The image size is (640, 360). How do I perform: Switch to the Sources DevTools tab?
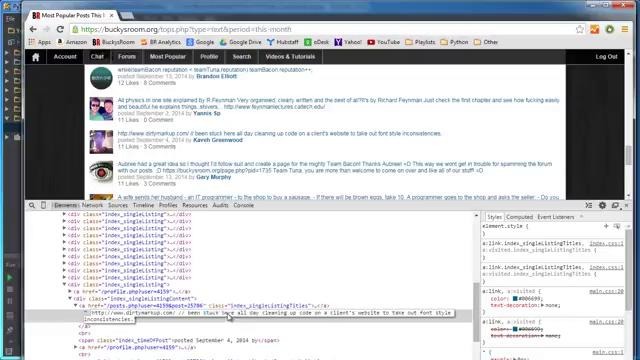click(x=118, y=205)
